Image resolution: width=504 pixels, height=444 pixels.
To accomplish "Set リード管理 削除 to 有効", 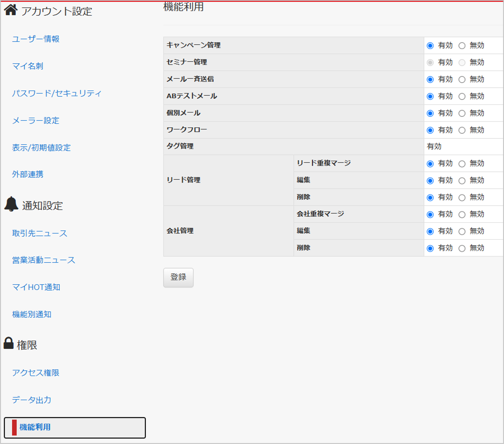I will point(430,197).
